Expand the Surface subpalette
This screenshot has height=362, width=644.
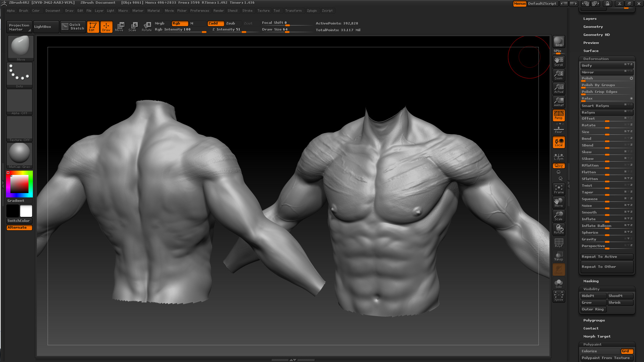pos(591,51)
